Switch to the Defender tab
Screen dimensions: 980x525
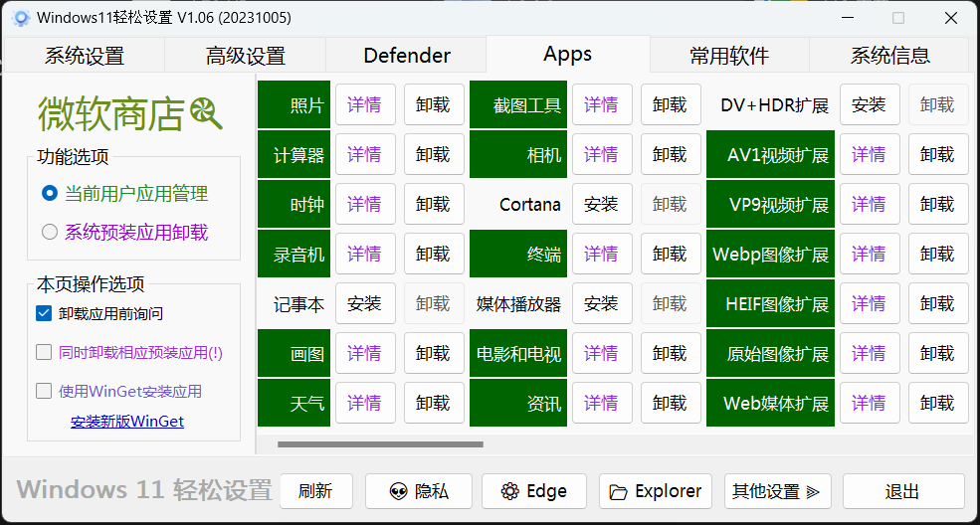click(407, 56)
